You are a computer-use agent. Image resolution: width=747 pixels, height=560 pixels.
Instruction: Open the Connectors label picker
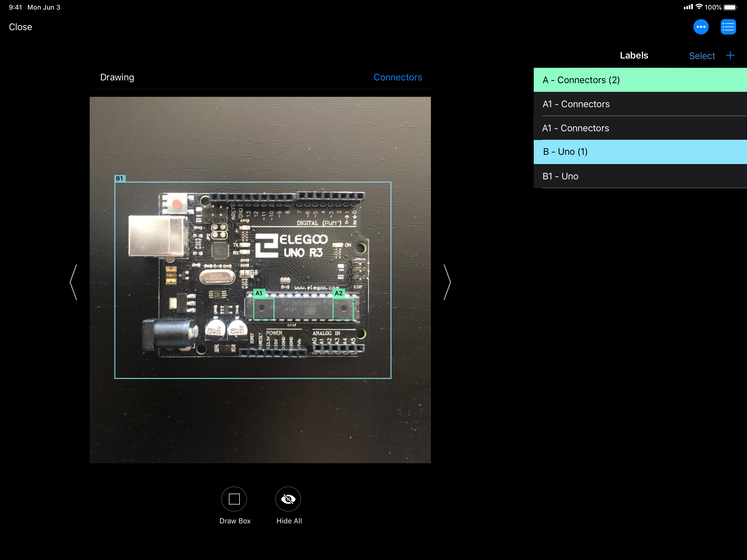point(398,77)
